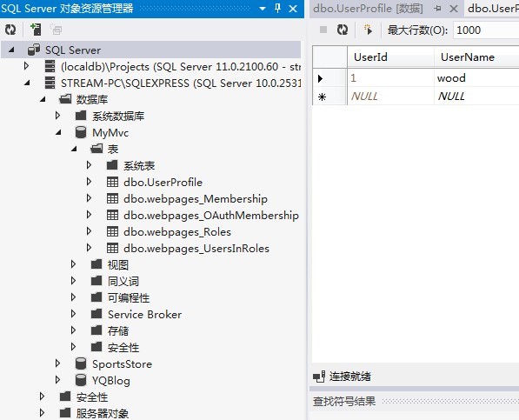Screen dimensions: 519x420
Task: Click the stop query square icon
Action: (x=323, y=30)
